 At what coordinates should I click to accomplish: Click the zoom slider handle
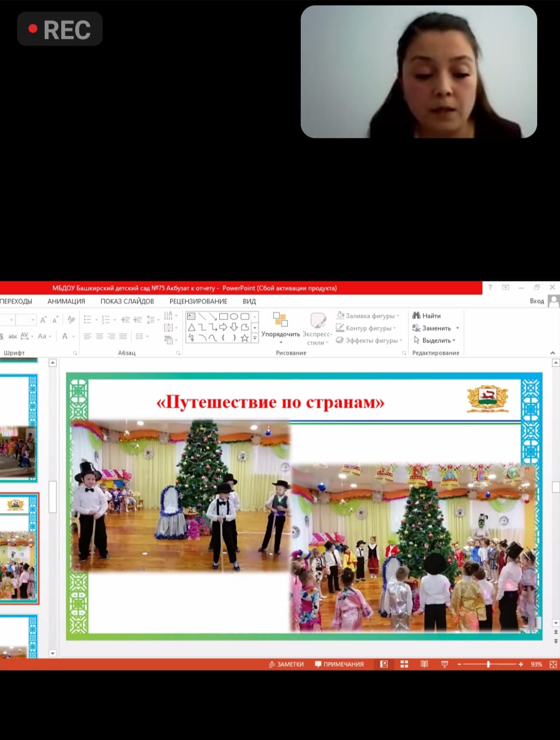pos(488,664)
